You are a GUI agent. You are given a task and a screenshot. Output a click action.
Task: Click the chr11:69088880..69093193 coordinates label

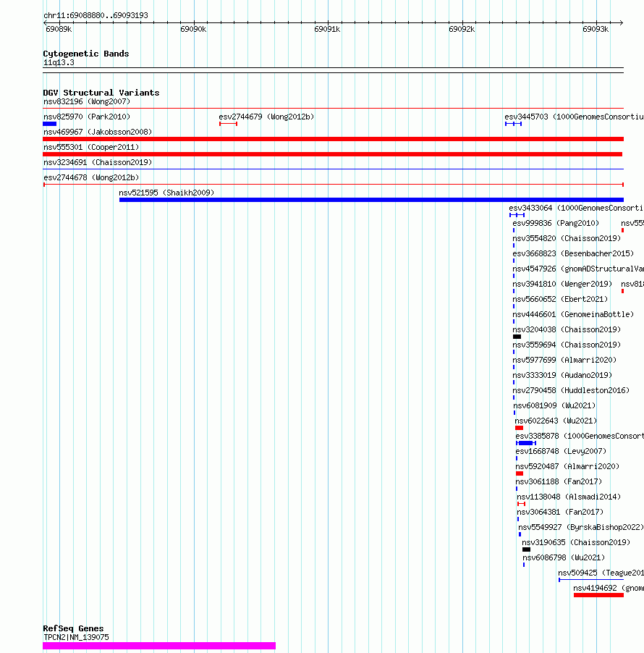click(x=96, y=15)
